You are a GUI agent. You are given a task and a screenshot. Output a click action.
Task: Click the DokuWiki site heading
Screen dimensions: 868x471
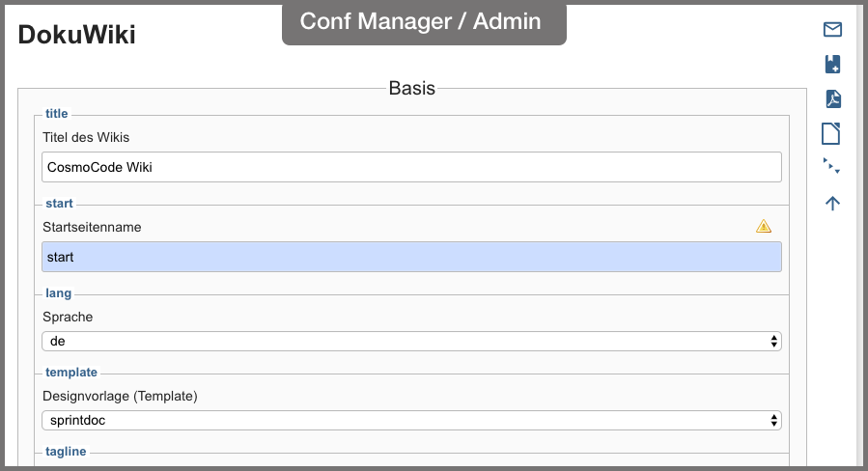pos(77,35)
